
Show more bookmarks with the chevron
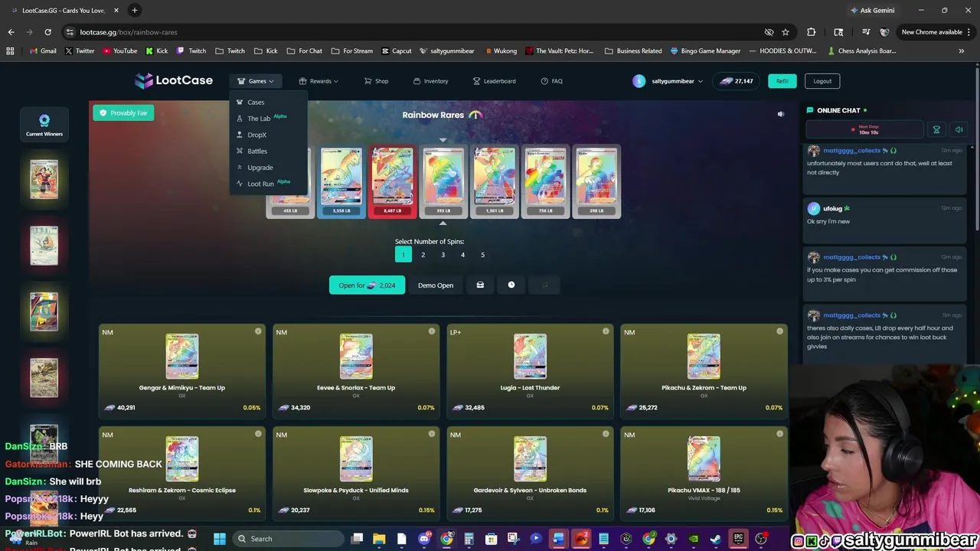962,51
